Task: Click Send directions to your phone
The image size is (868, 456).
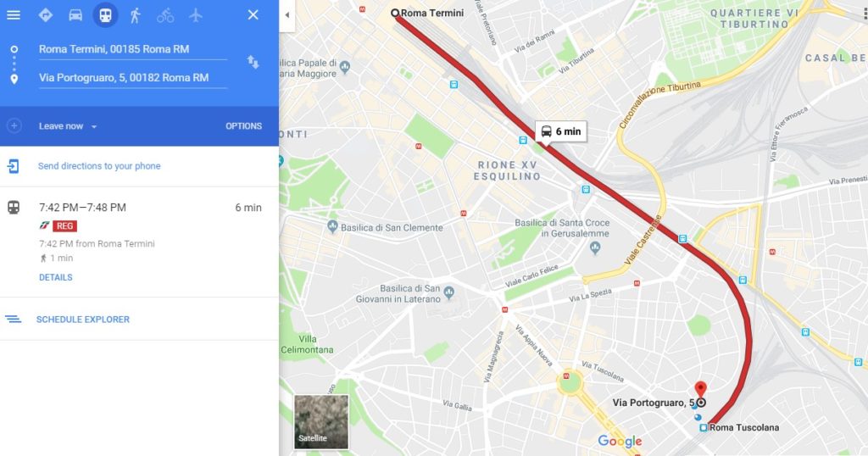Action: click(99, 166)
